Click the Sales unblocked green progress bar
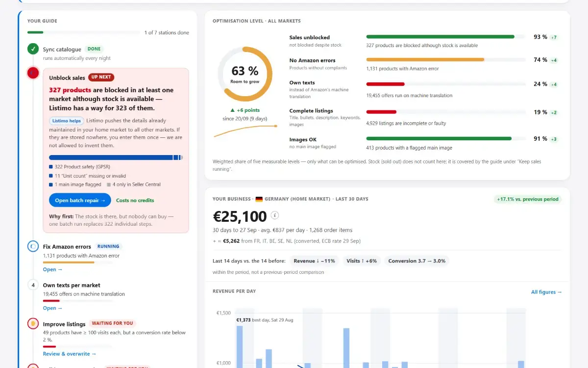Image resolution: width=588 pixels, height=368 pixels. click(x=441, y=36)
